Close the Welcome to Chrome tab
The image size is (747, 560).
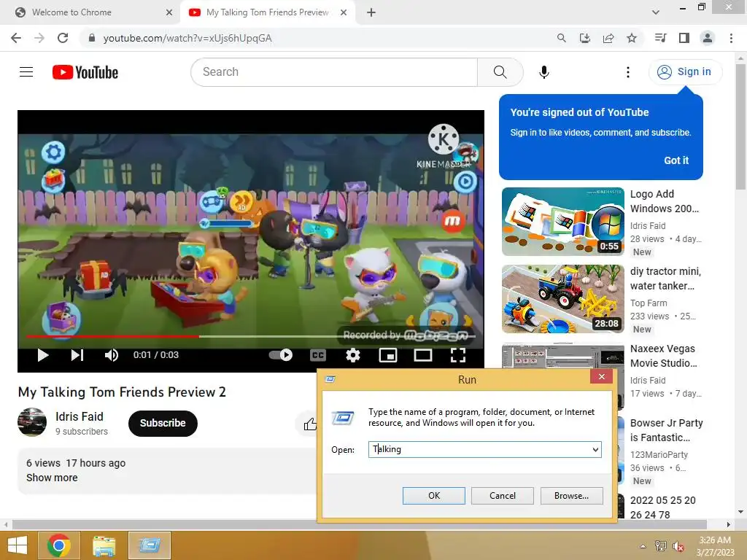pos(169,12)
